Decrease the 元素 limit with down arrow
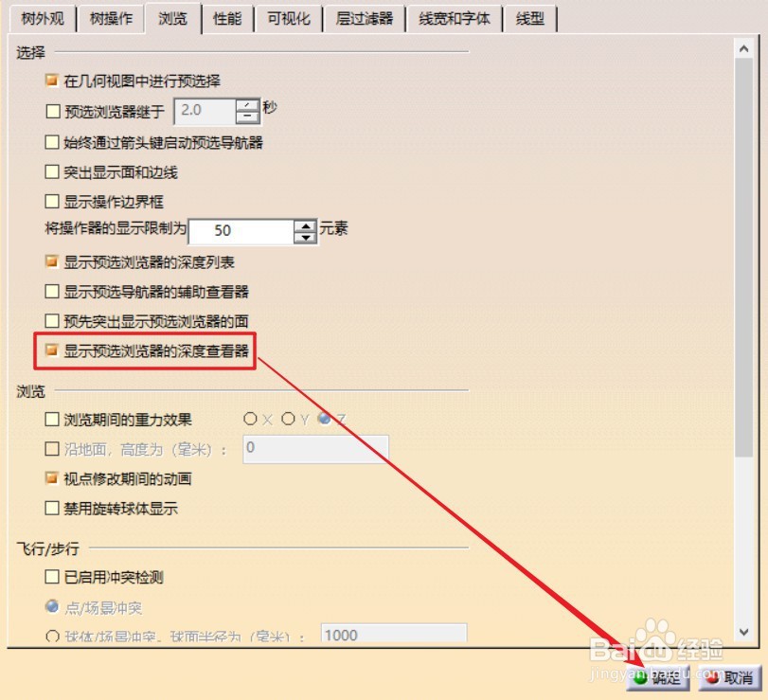Viewport: 768px width, 700px height. pos(306,238)
